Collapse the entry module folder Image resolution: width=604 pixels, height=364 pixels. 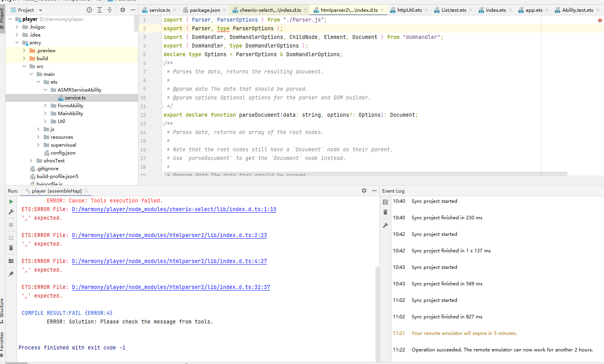tap(17, 43)
